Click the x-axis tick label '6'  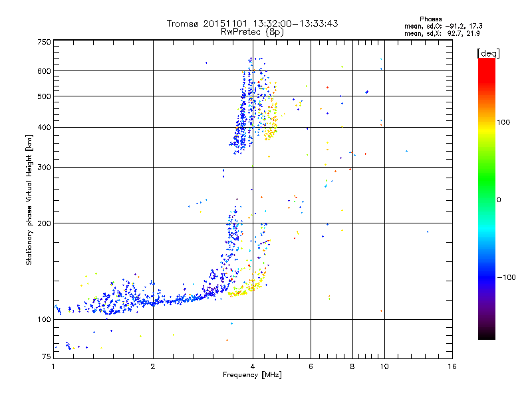coord(311,366)
